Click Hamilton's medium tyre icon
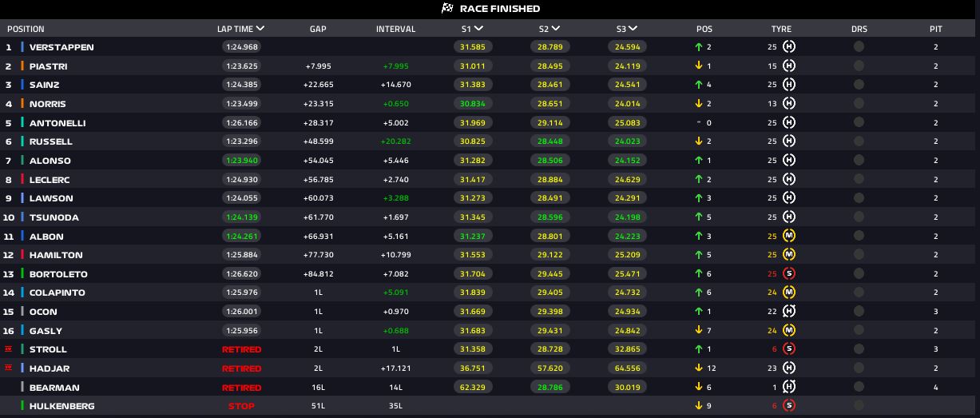This screenshot has width=980, height=418. (789, 255)
